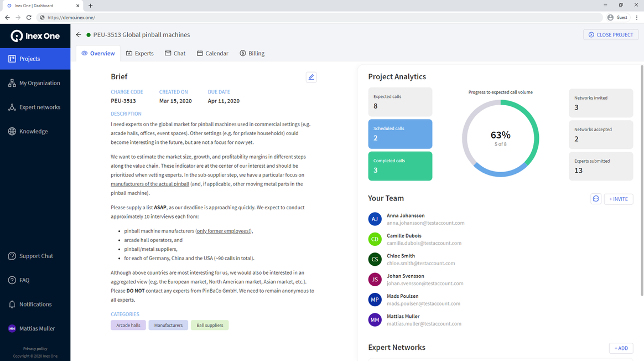Screen dimensions: 644x361
Task: Open the Knowledge section
Action: point(32,131)
